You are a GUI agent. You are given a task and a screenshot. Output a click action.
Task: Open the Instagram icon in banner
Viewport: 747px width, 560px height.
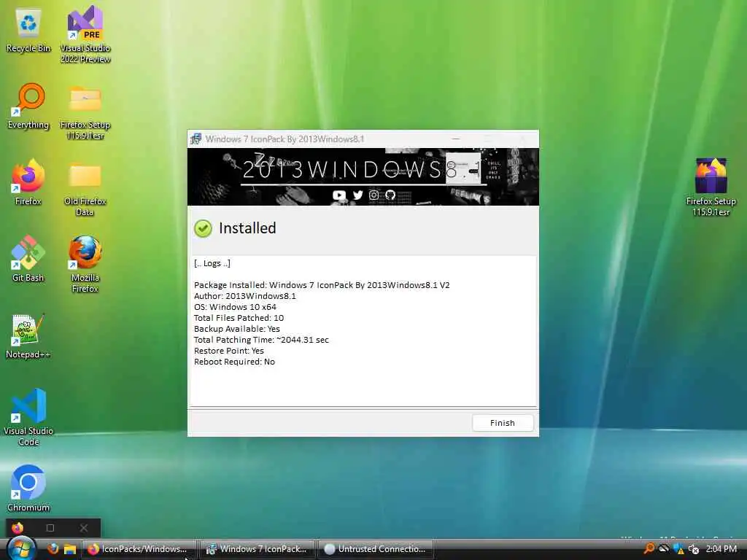tap(374, 195)
